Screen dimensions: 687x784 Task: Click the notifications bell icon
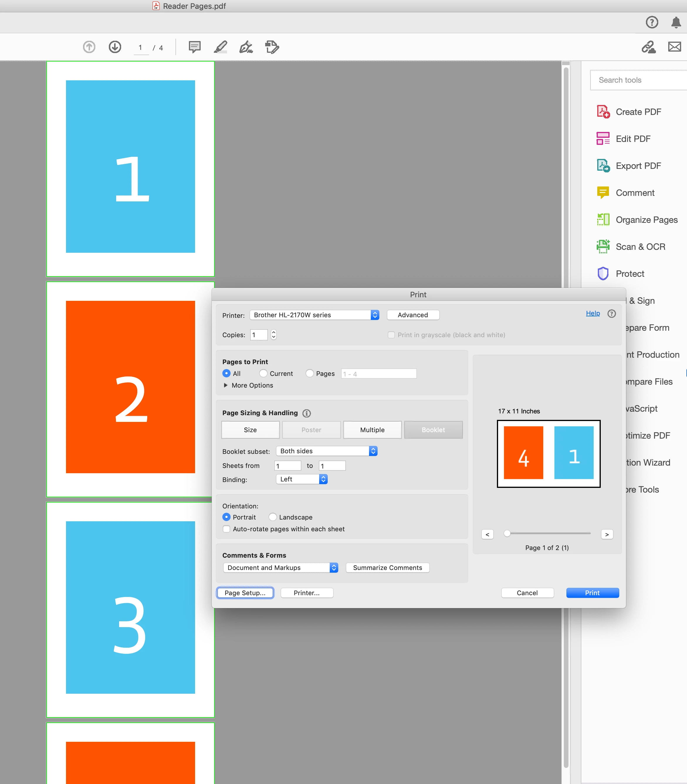click(x=676, y=23)
